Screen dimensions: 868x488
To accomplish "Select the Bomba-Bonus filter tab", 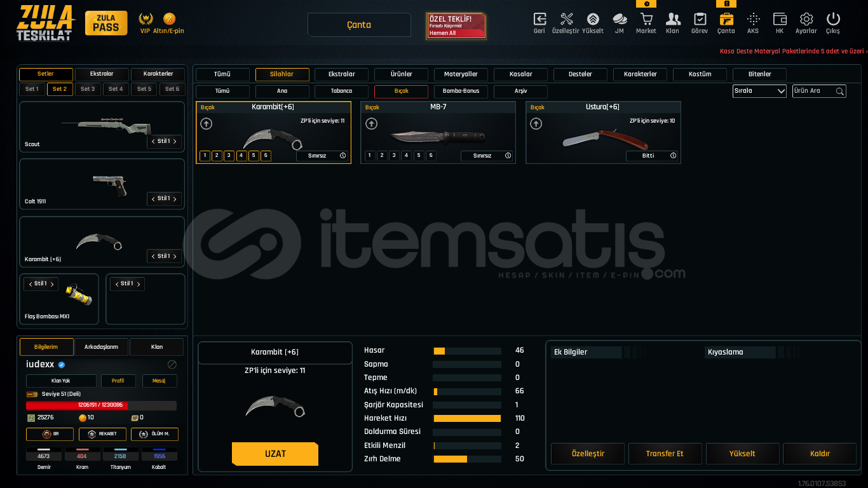I will click(461, 91).
